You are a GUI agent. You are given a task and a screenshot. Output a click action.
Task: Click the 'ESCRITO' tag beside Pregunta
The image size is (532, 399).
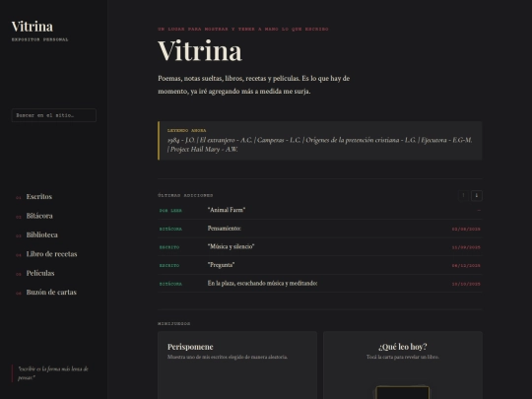click(169, 266)
